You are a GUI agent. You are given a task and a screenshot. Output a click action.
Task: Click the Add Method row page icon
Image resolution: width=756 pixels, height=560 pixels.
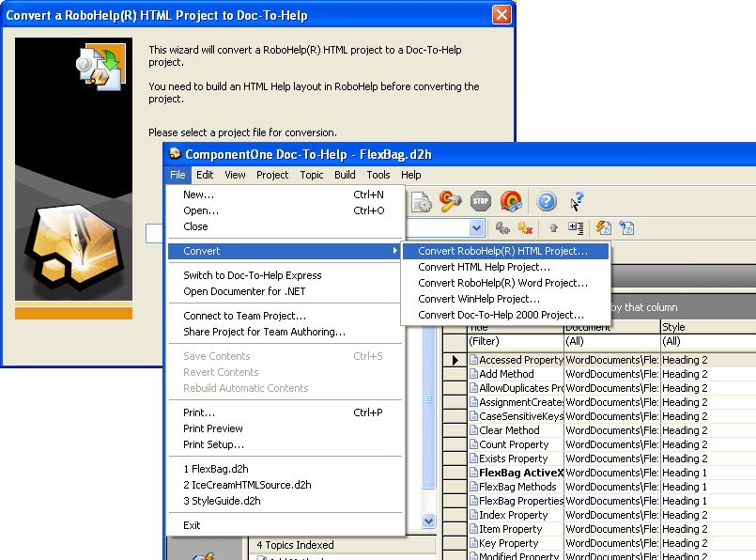click(473, 374)
